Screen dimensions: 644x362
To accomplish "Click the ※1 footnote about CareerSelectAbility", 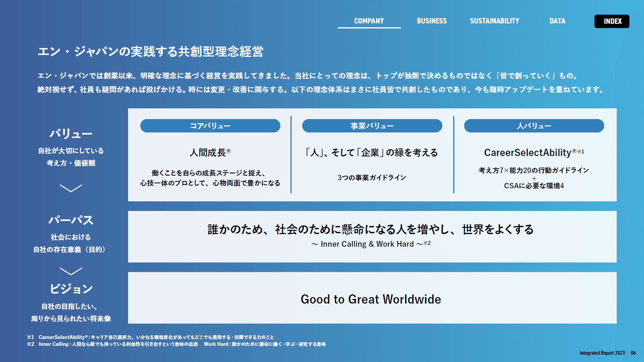I will point(150,337).
